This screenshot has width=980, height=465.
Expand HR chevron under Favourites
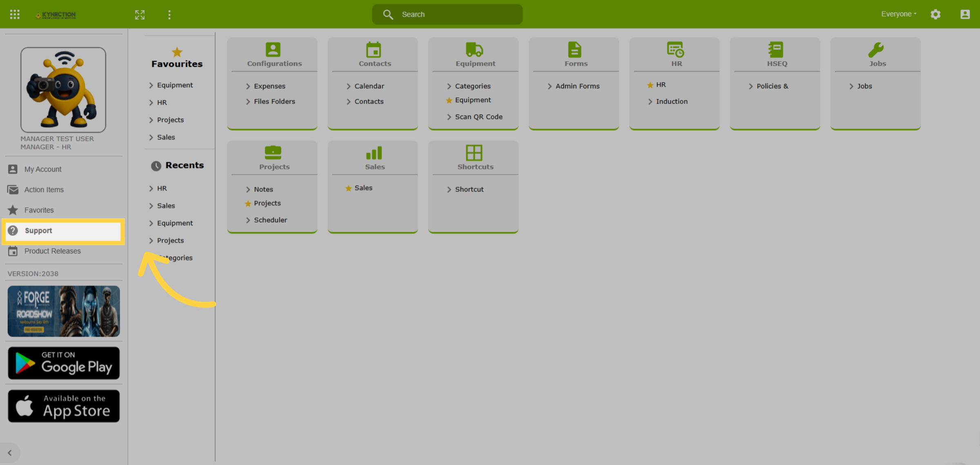151,103
